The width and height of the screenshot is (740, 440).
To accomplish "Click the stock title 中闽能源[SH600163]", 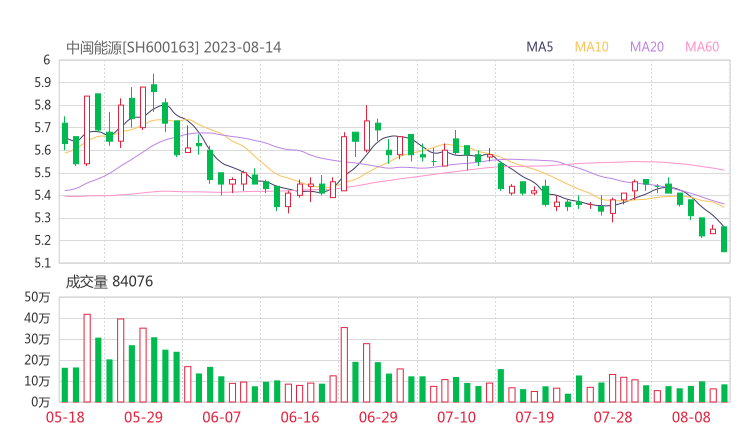I will [x=133, y=46].
